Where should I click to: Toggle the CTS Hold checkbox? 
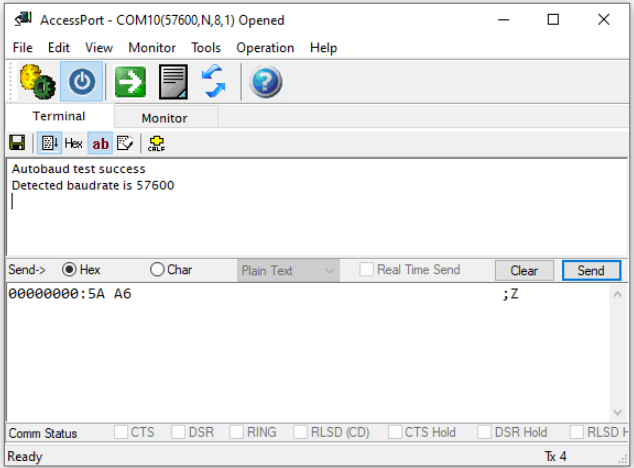coord(395,432)
